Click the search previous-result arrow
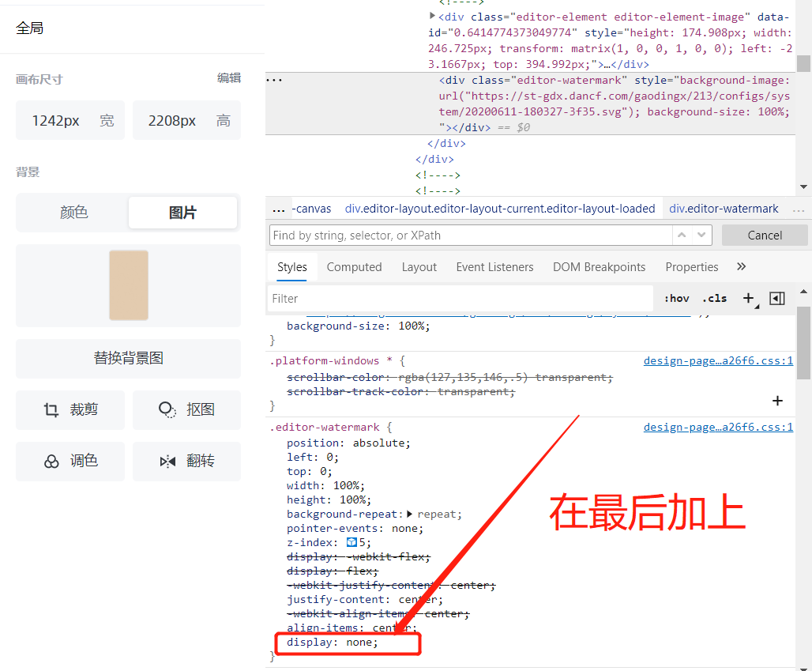 click(682, 236)
